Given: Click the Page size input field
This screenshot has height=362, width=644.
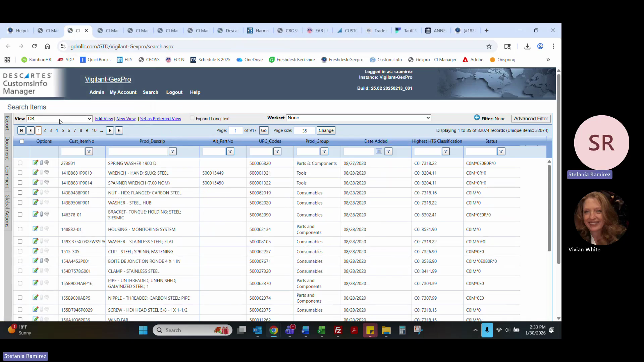Looking at the screenshot, I should pyautogui.click(x=304, y=131).
